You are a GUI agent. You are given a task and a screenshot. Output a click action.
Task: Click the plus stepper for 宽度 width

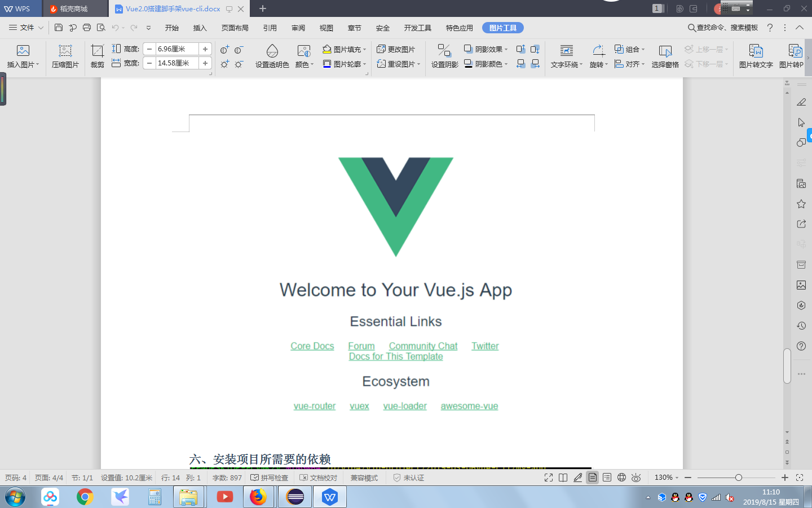(205, 63)
